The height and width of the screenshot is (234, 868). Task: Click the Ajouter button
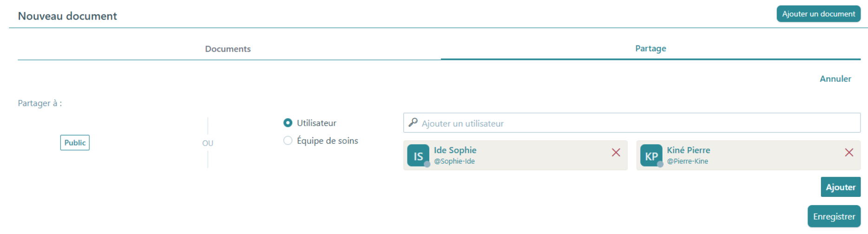click(x=841, y=187)
